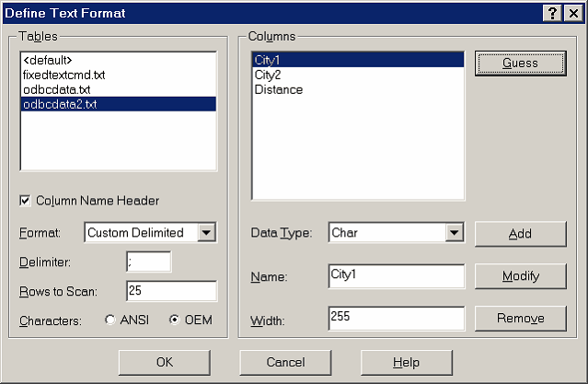Confirm the dialog with OK
Viewport: 588px width, 384px height.
click(164, 362)
